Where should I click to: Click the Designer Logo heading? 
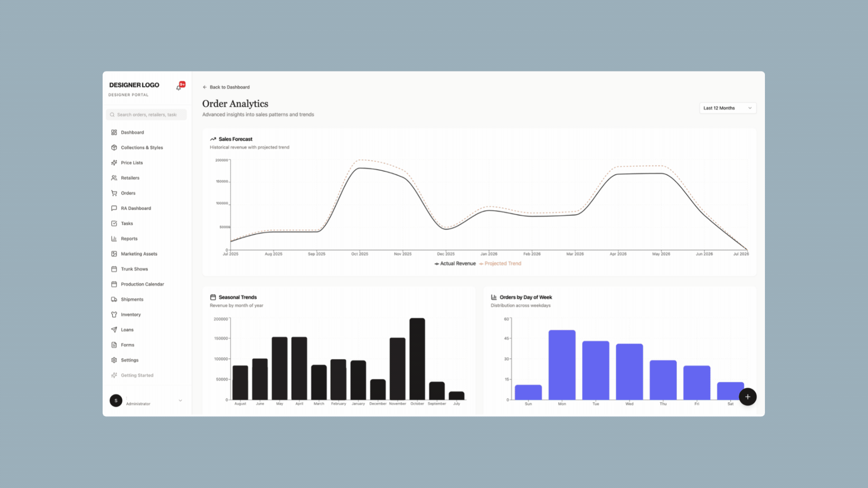[x=134, y=85]
